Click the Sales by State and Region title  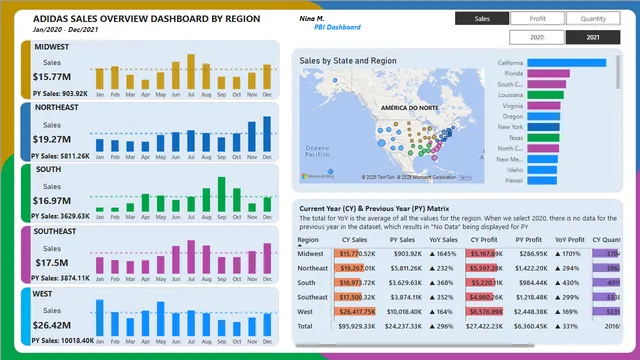[348, 61]
